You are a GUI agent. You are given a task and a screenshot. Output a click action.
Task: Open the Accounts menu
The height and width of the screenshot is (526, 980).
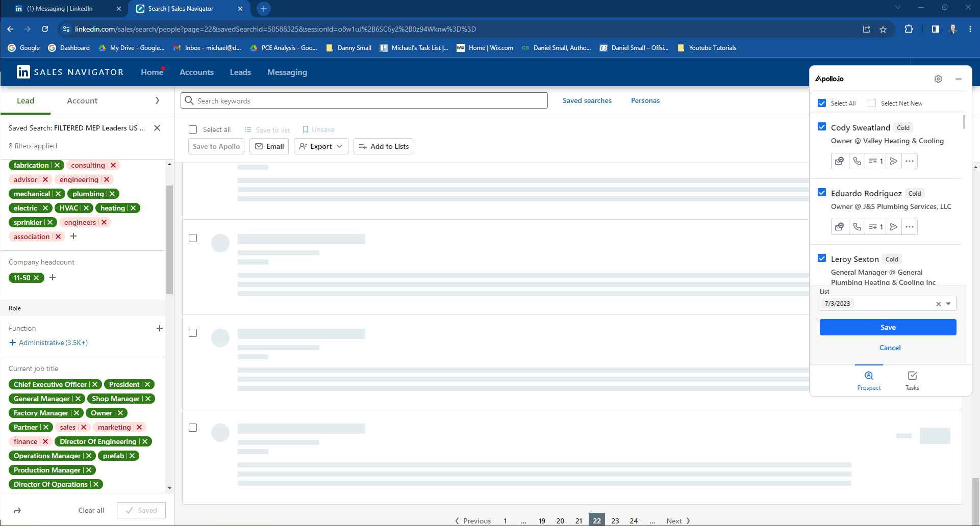pyautogui.click(x=196, y=72)
